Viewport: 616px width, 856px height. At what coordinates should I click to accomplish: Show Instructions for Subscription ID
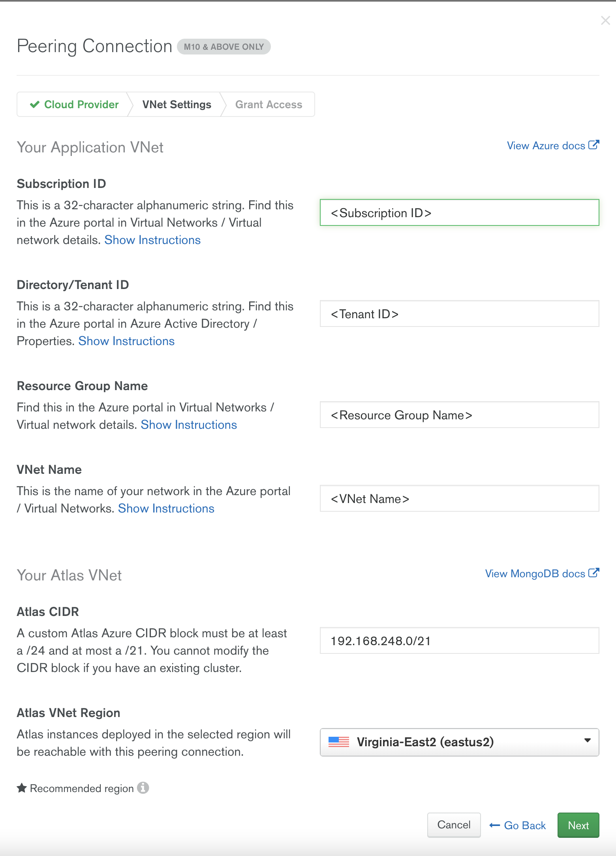[x=152, y=240]
